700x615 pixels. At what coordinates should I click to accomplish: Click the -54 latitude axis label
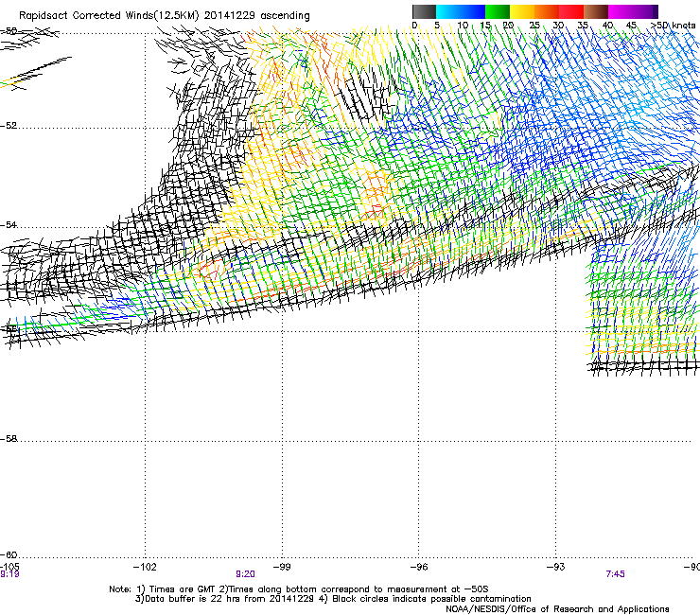coord(9,224)
